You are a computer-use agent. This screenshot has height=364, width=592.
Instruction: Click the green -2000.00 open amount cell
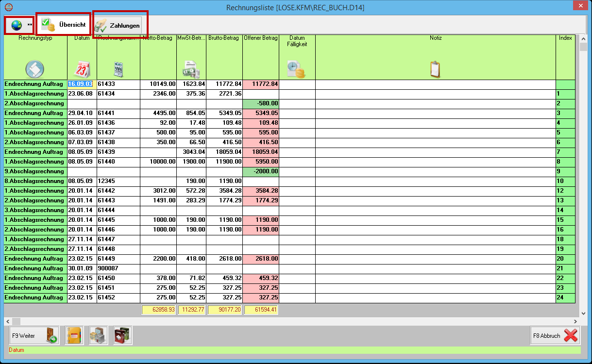[x=261, y=171]
